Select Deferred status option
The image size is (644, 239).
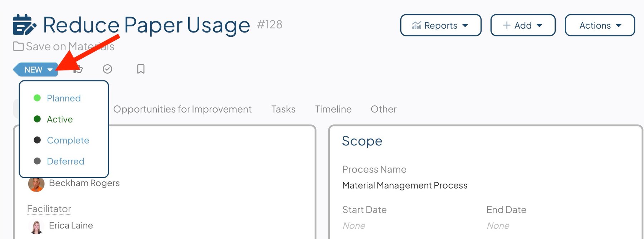tap(65, 161)
